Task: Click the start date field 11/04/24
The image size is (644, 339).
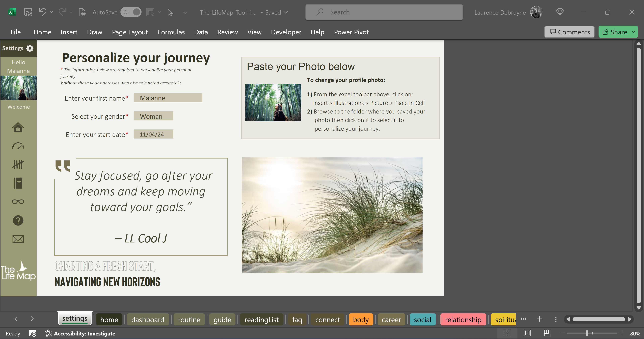Action: click(153, 134)
